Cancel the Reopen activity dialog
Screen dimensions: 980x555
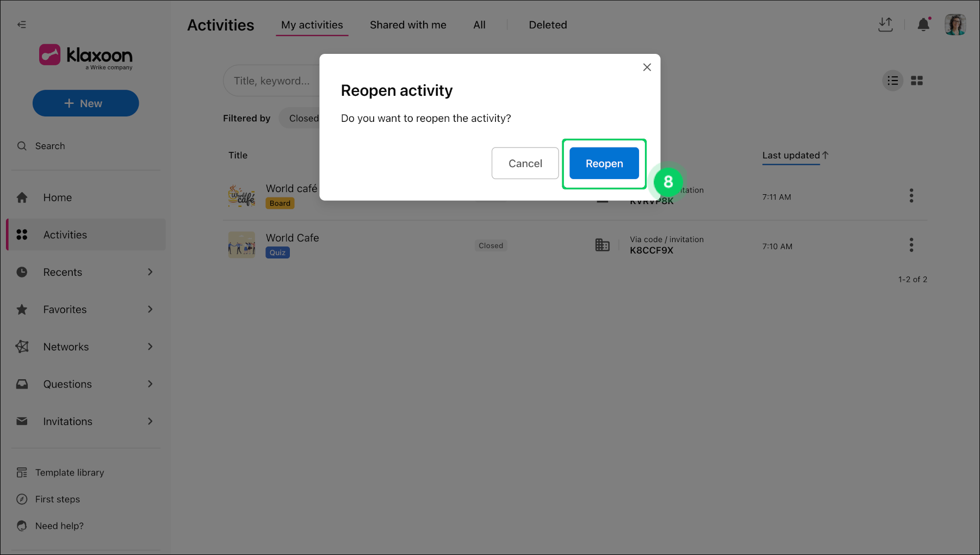[x=525, y=163]
